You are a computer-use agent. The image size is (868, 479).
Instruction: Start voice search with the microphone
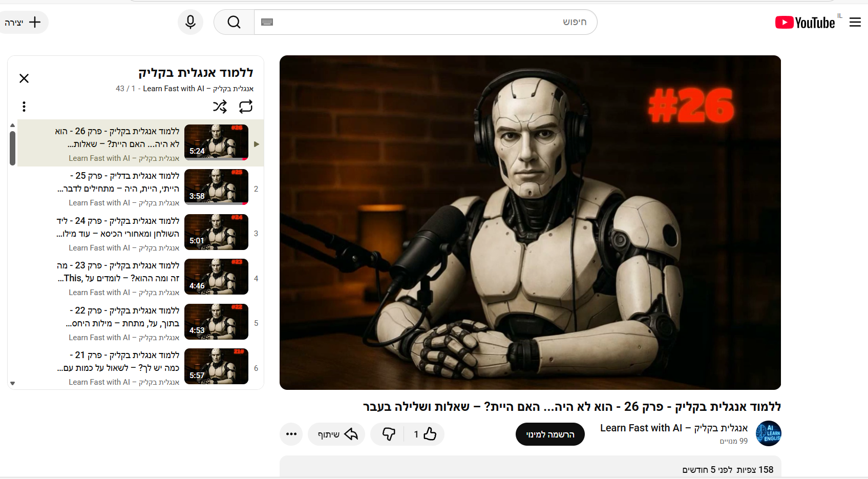point(190,22)
